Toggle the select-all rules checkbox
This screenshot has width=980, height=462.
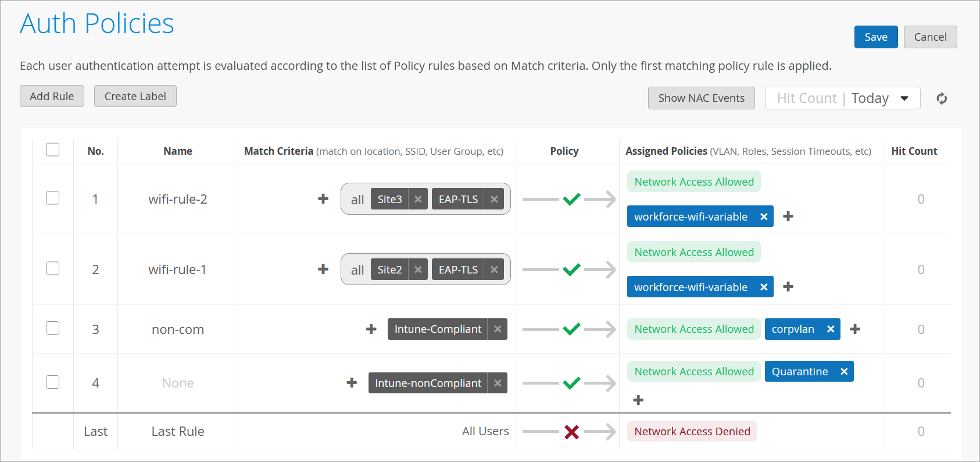point(53,150)
